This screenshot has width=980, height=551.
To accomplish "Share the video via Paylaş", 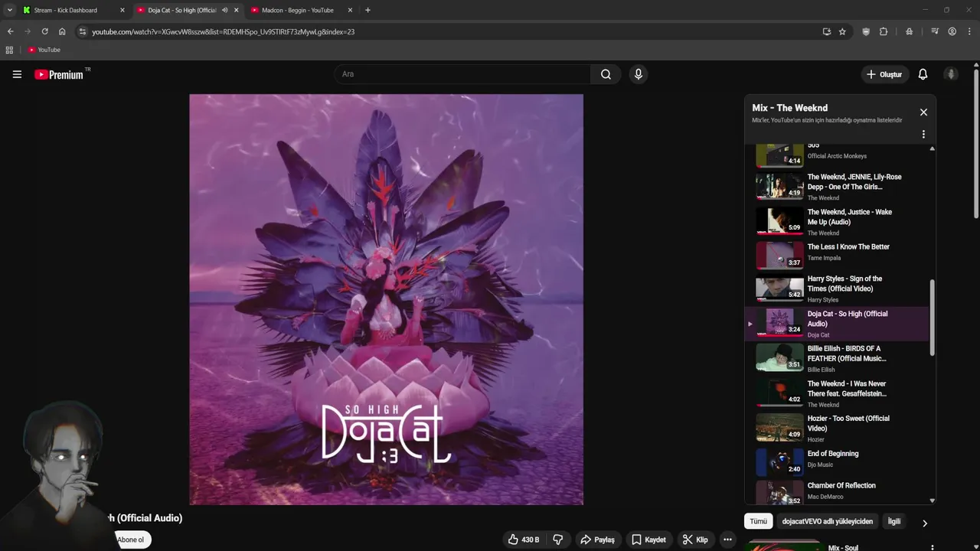I will point(597,540).
